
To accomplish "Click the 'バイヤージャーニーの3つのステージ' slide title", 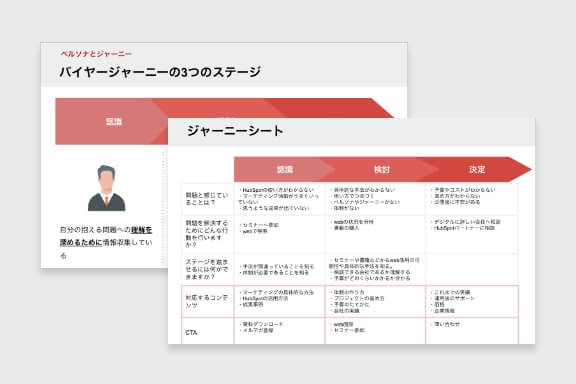I will tap(160, 72).
